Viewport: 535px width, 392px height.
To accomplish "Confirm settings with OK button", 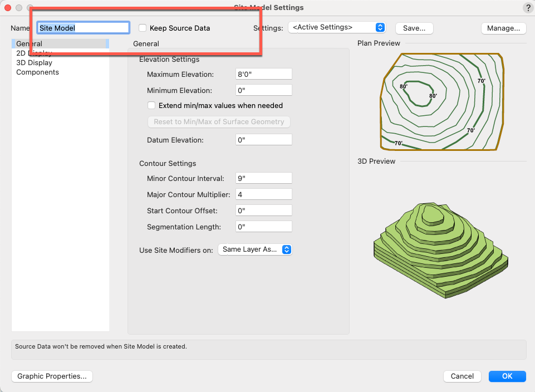I will pos(507,376).
